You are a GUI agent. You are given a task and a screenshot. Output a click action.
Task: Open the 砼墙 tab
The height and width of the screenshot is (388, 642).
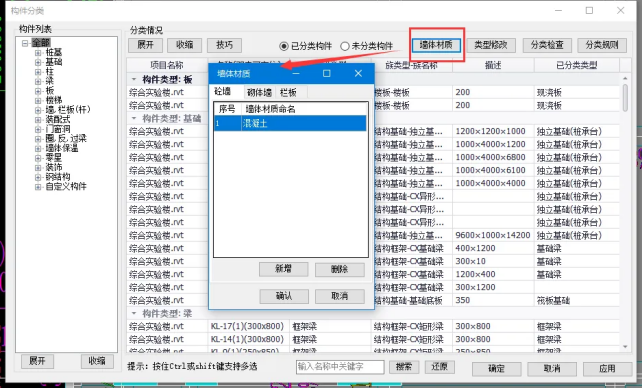223,92
